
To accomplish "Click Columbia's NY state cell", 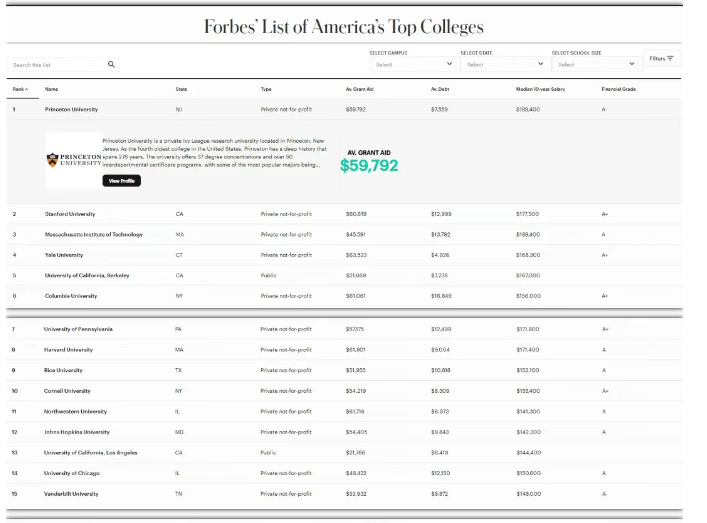I will click(x=179, y=296).
